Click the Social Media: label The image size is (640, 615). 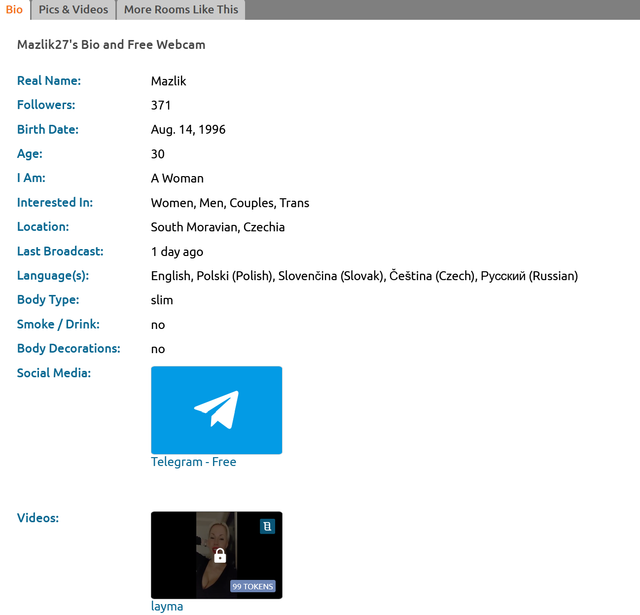54,373
